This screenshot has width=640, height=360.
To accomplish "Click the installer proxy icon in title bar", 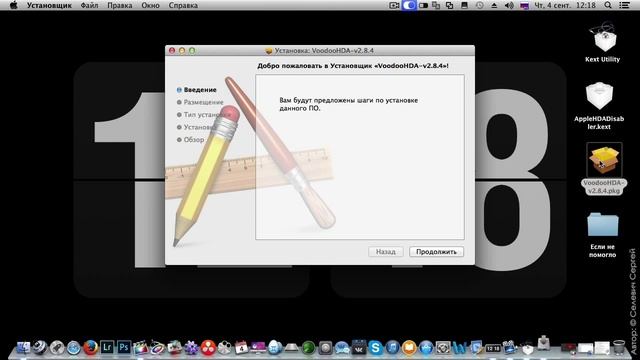I will click(269, 51).
